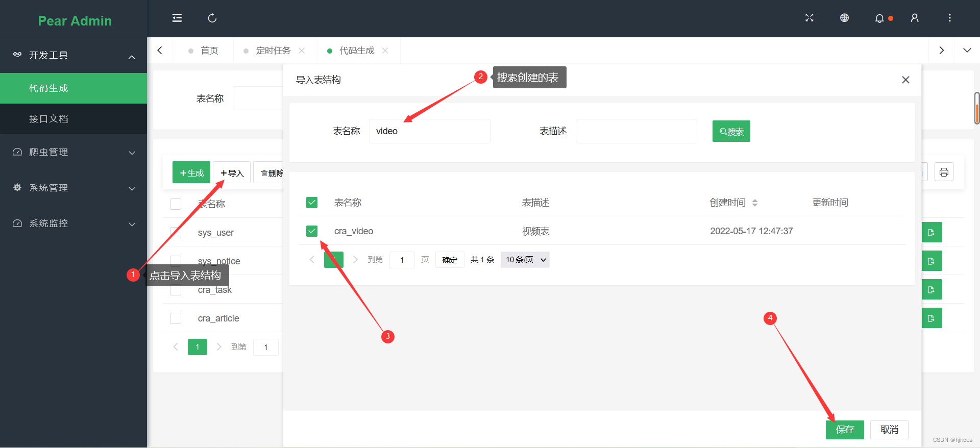Close the 代码生成 tab with its X

(x=385, y=51)
